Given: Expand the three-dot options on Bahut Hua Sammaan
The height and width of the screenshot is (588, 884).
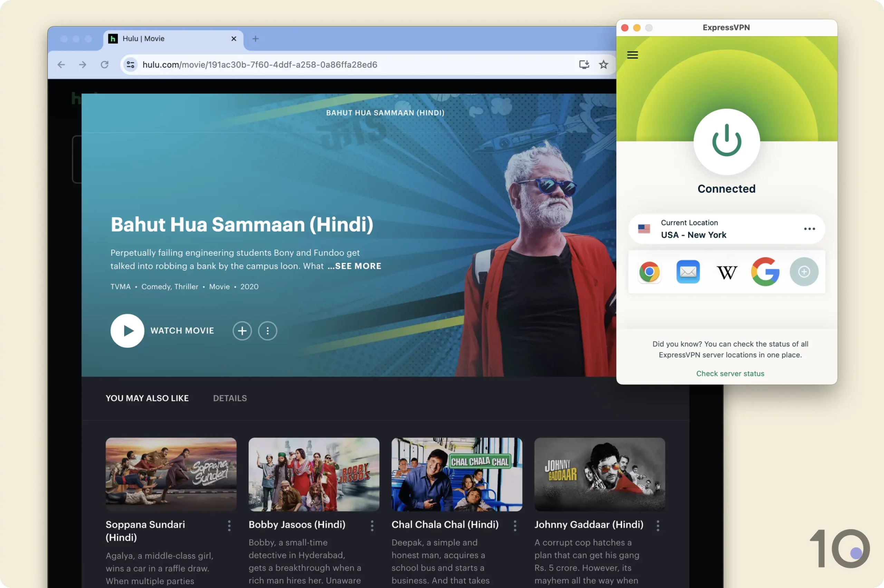Looking at the screenshot, I should click(x=267, y=330).
